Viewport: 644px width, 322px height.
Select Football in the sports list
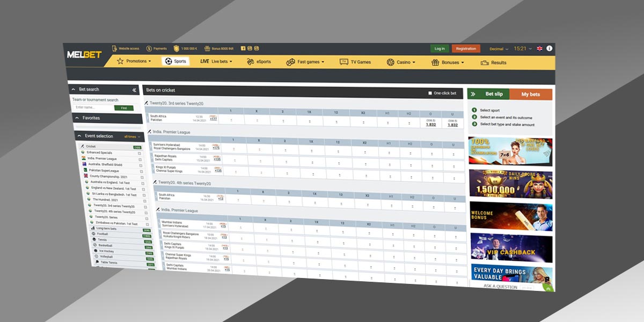pyautogui.click(x=103, y=234)
